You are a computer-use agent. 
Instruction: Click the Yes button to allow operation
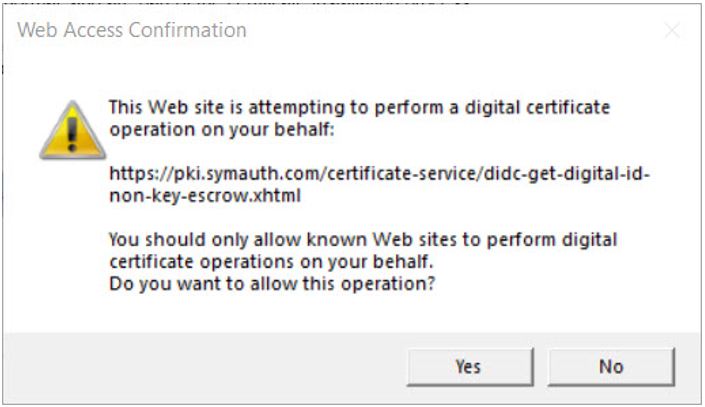pyautogui.click(x=468, y=366)
